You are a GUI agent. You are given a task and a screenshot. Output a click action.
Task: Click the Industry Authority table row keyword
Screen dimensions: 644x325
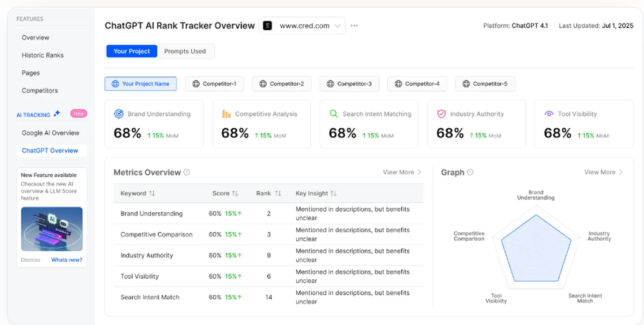pos(147,255)
